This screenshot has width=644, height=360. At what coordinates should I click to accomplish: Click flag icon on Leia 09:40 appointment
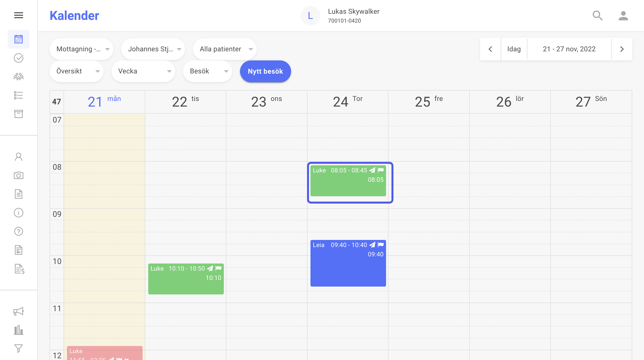380,245
